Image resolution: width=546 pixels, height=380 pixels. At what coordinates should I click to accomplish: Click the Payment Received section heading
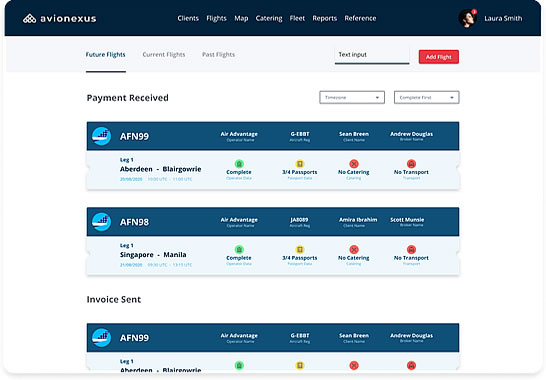click(127, 98)
